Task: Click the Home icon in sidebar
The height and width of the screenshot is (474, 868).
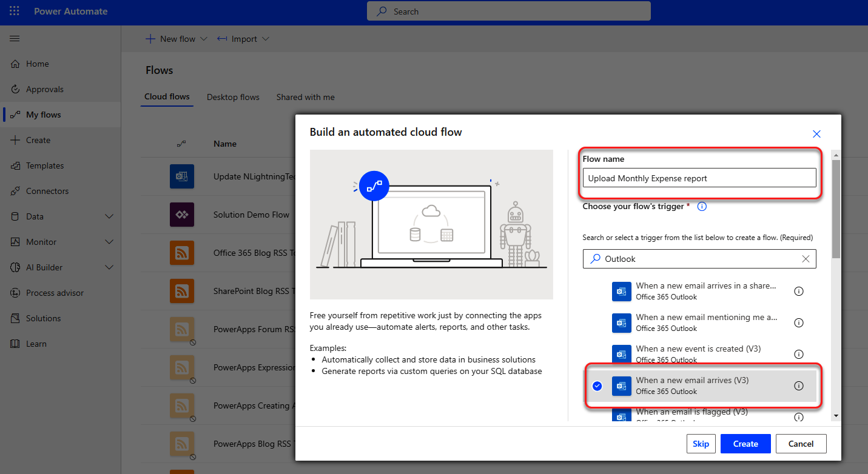Action: click(x=15, y=64)
